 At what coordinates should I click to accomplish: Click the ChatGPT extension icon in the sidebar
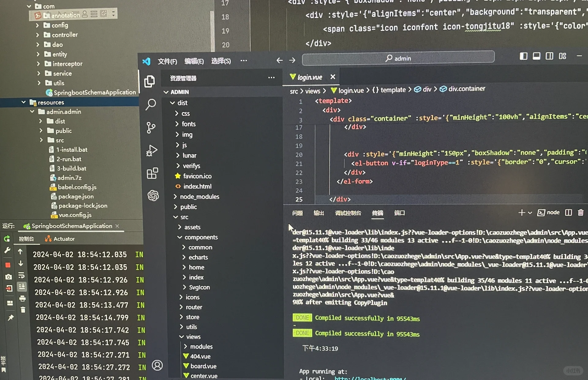tap(153, 196)
